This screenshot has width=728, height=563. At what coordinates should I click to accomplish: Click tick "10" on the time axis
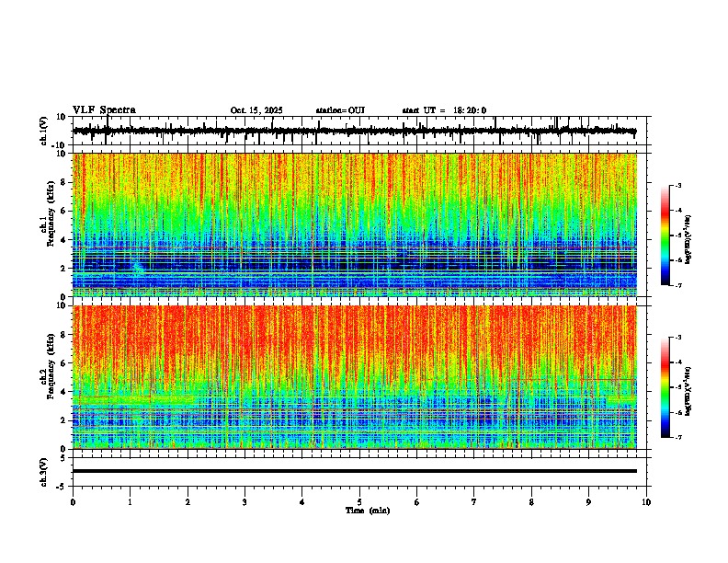(646, 502)
